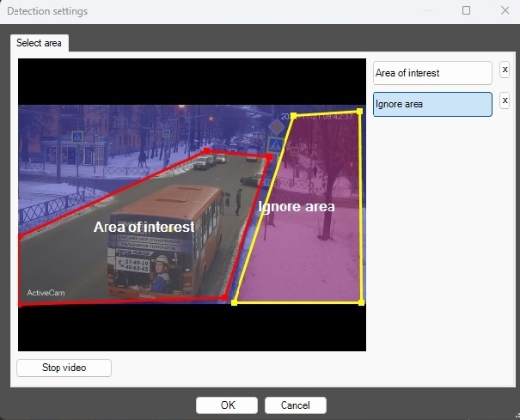
Task: Click top-right yellow vertex of Ignore area
Action: pyautogui.click(x=359, y=112)
